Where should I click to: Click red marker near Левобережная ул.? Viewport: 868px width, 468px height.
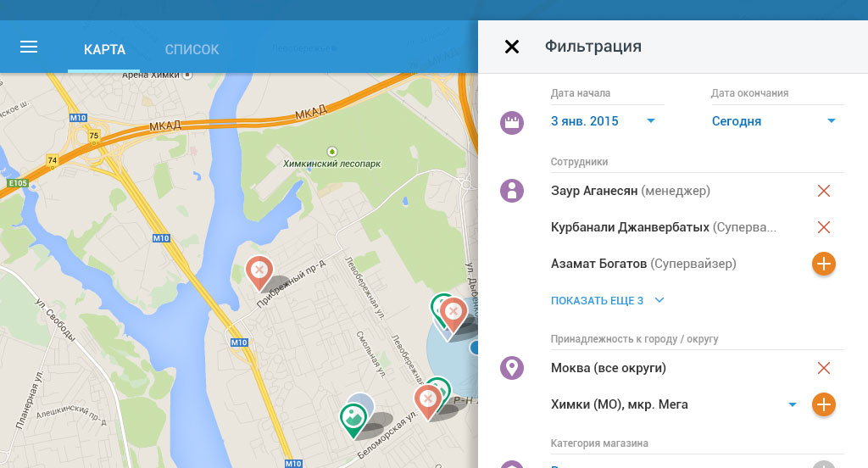pyautogui.click(x=454, y=315)
